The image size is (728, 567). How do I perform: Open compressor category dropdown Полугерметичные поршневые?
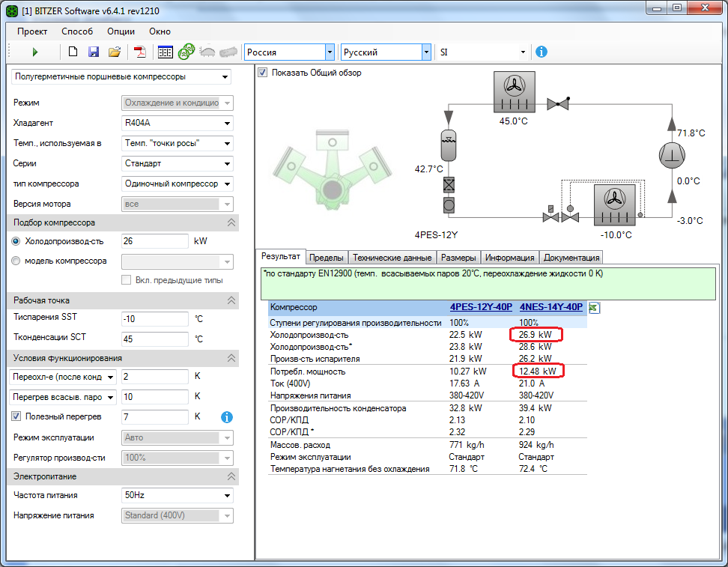[x=121, y=76]
